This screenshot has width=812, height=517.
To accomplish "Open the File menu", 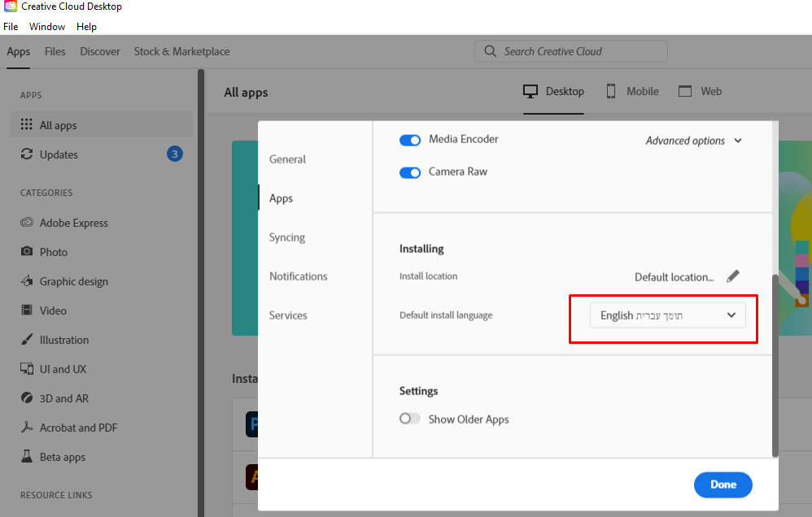I will click(11, 26).
